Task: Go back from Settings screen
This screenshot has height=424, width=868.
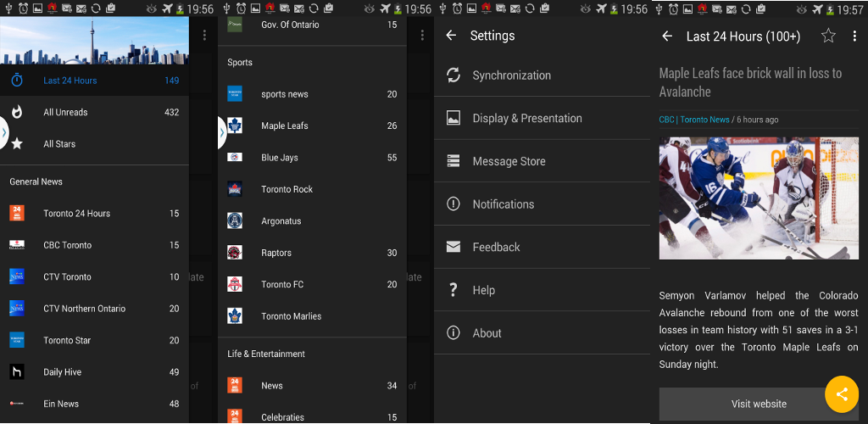Action: click(x=451, y=36)
